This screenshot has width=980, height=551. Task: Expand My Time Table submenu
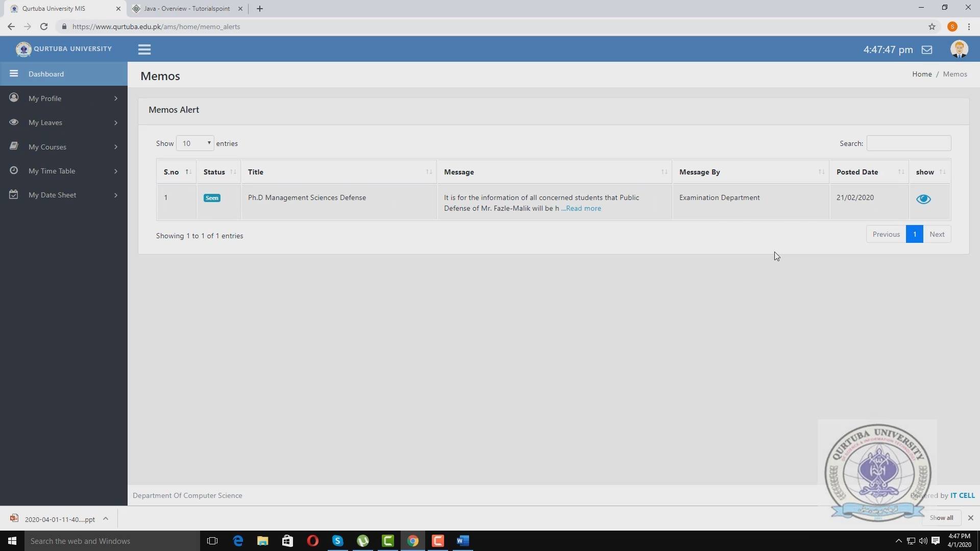click(116, 171)
